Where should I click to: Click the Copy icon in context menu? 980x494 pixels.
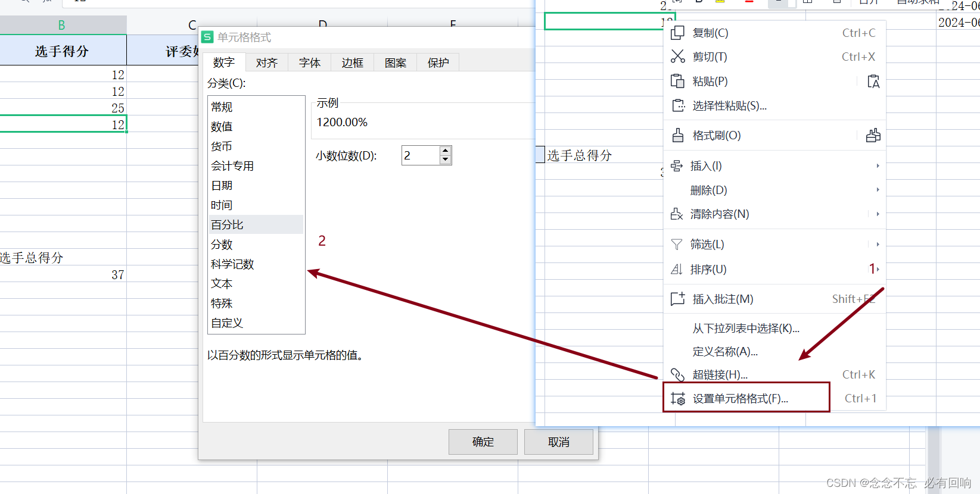[x=678, y=33]
